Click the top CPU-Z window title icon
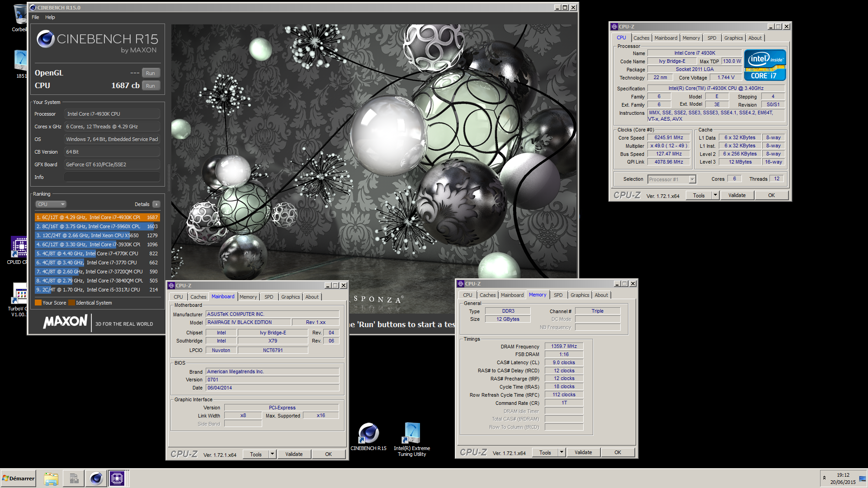This screenshot has height=488, width=868. click(x=614, y=27)
